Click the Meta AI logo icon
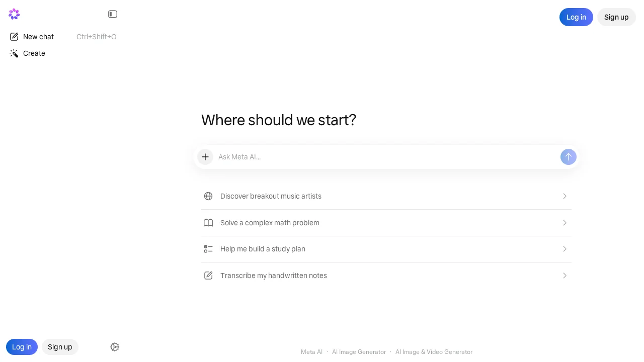 point(14,14)
